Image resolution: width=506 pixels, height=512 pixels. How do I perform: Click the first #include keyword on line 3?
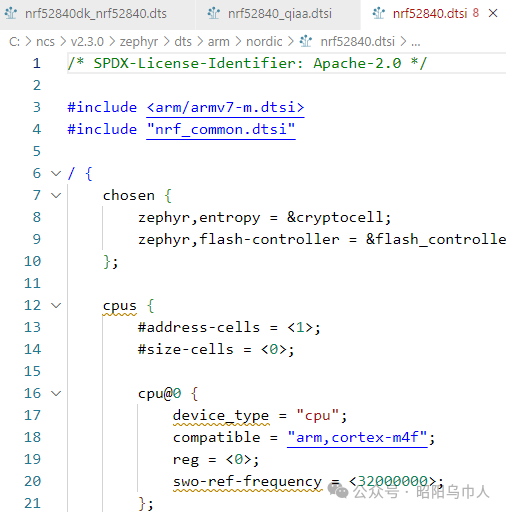coord(102,108)
